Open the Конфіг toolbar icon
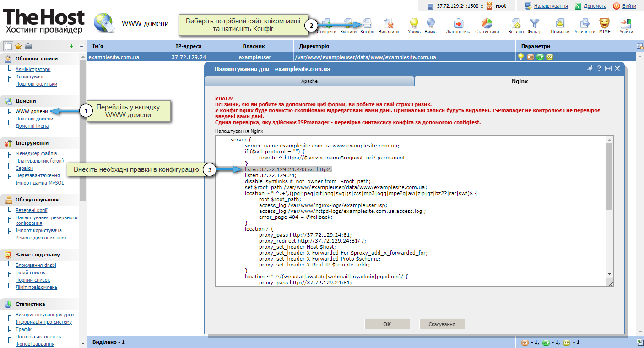The image size is (644, 348). coord(368,22)
